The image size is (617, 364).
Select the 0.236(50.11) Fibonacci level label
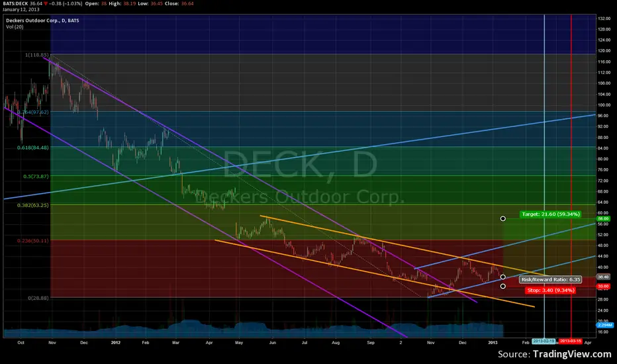(33, 240)
